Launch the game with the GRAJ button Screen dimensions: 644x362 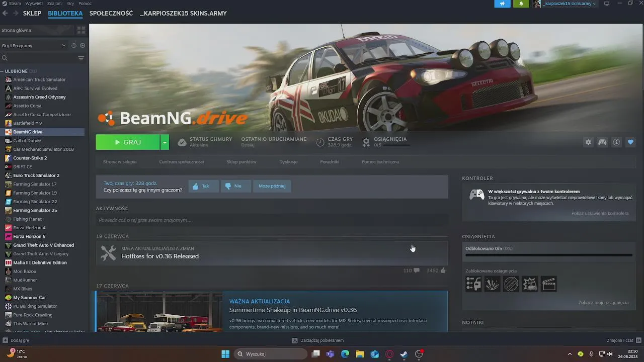(128, 142)
